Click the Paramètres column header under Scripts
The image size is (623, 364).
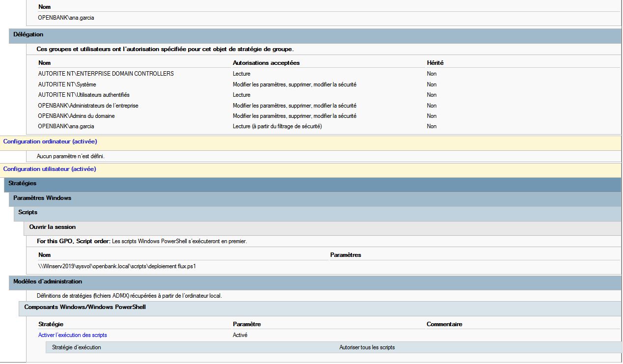[x=345, y=255]
